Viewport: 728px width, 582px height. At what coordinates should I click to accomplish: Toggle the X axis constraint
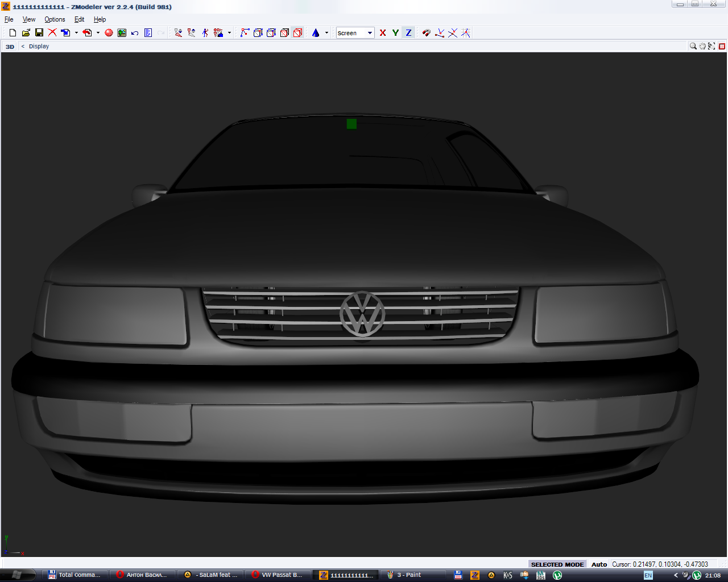tap(383, 33)
